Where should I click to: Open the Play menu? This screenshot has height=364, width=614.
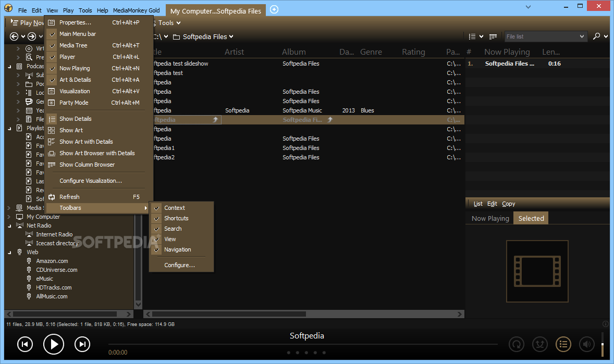pyautogui.click(x=68, y=10)
